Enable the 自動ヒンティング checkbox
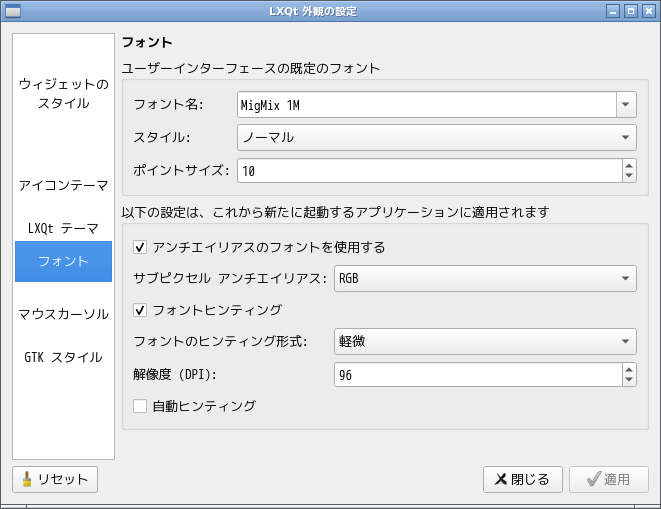Viewport: 661px width, 509px height. [140, 406]
